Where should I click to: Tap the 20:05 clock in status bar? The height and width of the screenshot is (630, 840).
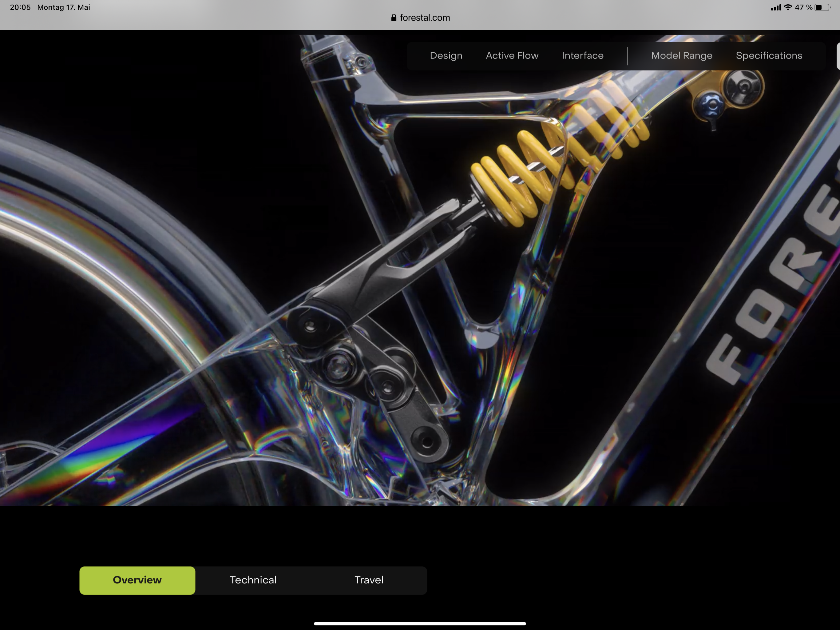20,7
